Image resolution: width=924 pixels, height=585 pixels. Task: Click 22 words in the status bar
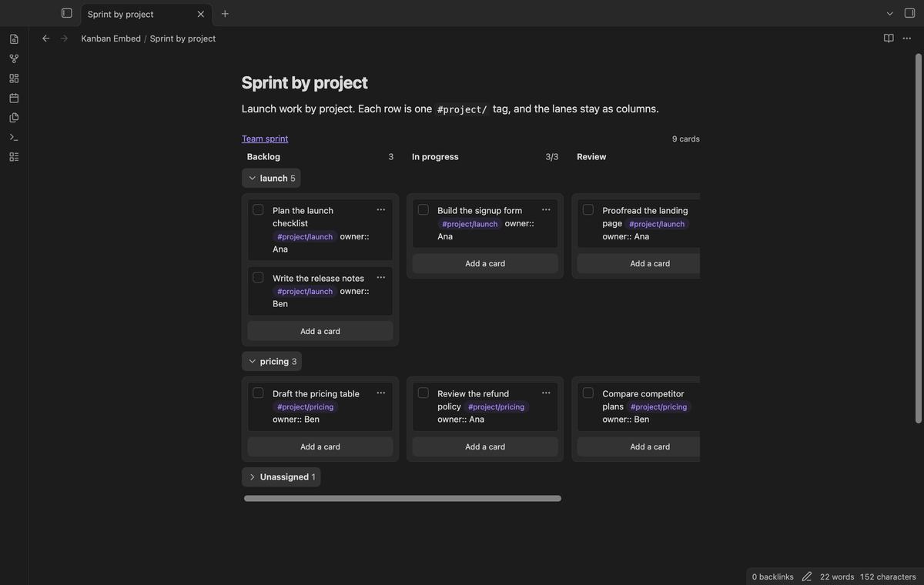point(837,577)
